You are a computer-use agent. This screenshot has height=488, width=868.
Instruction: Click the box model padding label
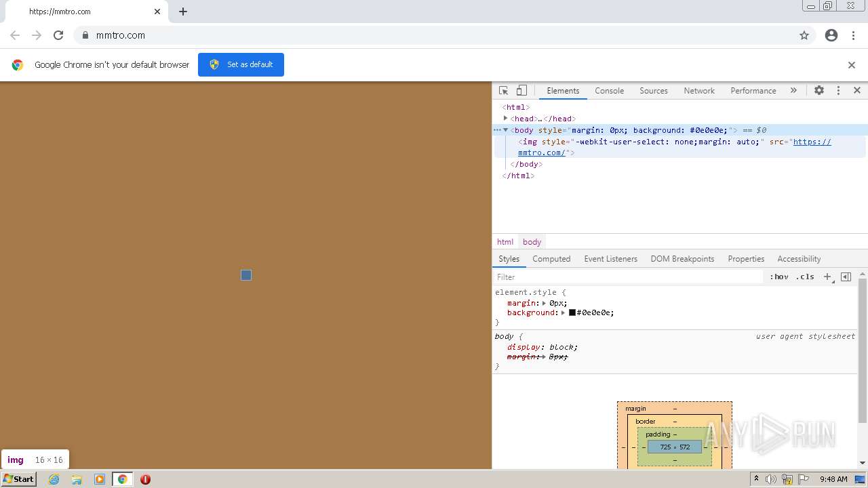coord(658,434)
